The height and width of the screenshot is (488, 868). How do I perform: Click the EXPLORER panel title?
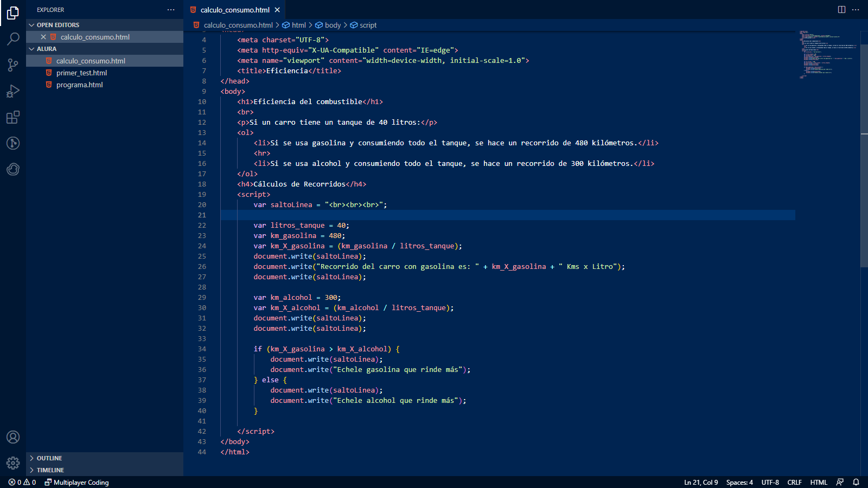point(50,10)
